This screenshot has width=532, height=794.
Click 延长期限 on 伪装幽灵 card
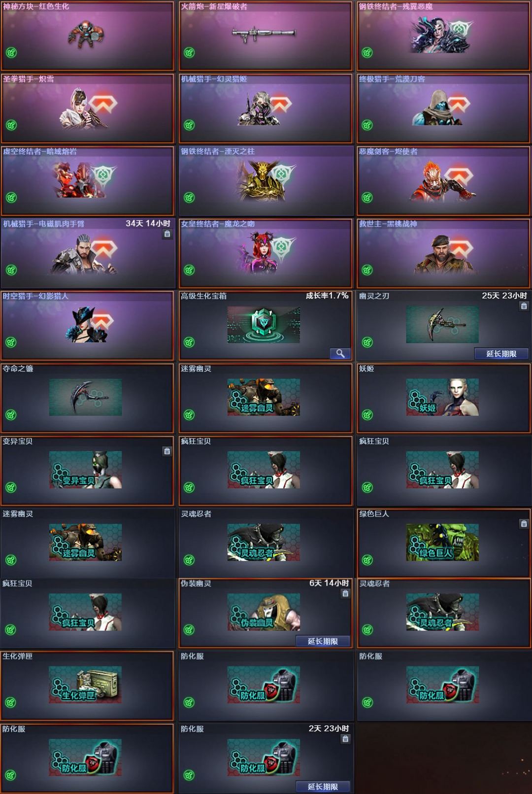coord(323,641)
